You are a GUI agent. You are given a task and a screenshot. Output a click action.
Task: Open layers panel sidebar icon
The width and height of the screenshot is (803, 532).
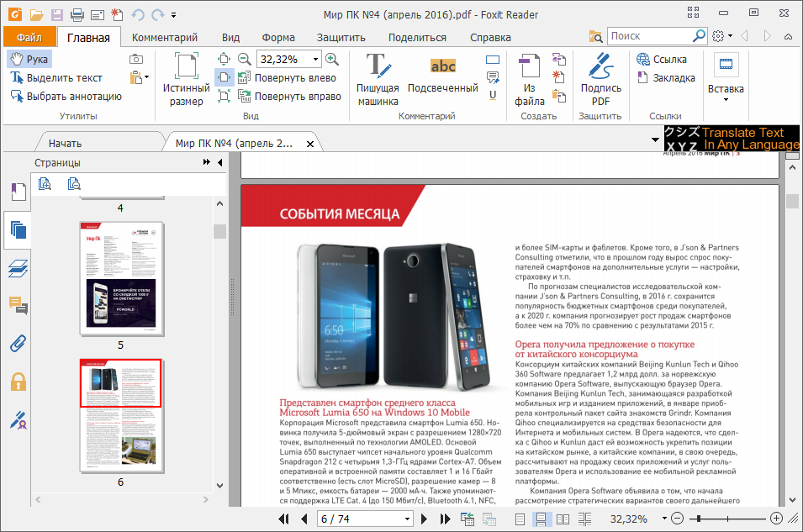tap(18, 268)
